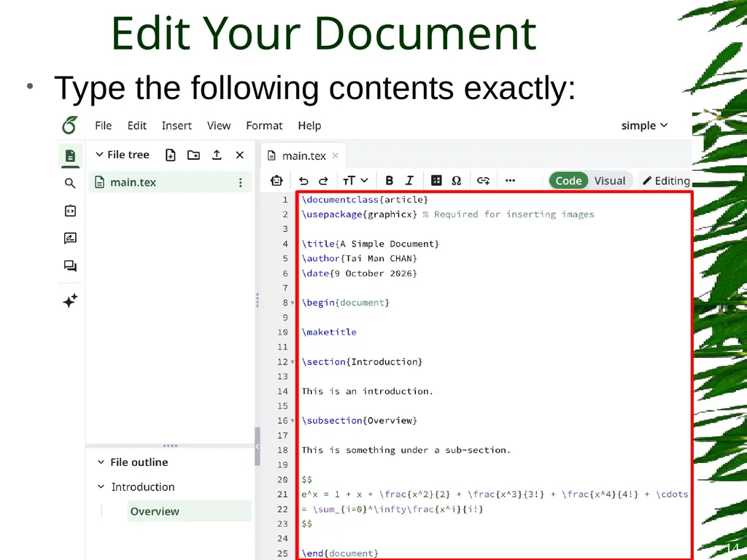The width and height of the screenshot is (747, 560).
Task: Create a new folder in file tree
Action: pyautogui.click(x=193, y=155)
